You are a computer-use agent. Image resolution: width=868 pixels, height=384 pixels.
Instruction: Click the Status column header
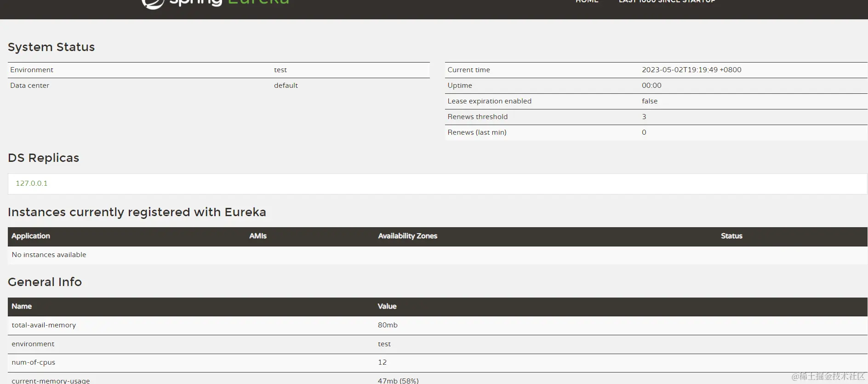731,236
